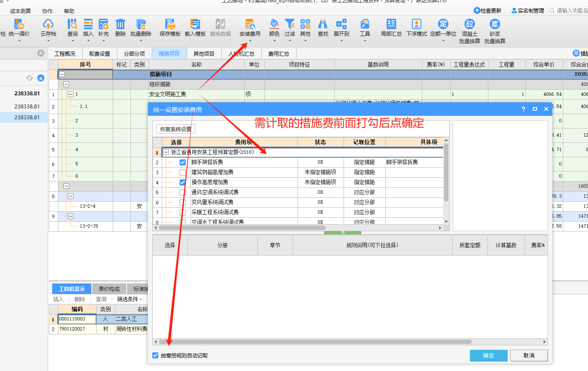Click the 删除 trash icon
Viewport: 588px width, 371px height.
[x=120, y=24]
